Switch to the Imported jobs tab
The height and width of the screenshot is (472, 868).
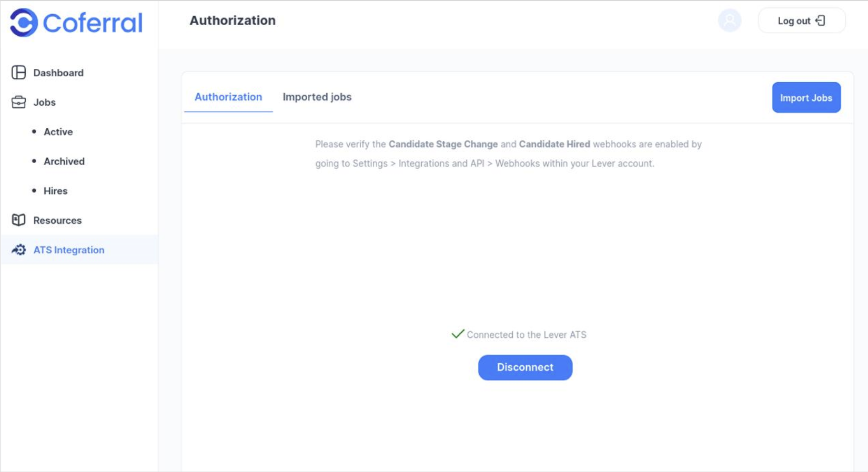(317, 97)
